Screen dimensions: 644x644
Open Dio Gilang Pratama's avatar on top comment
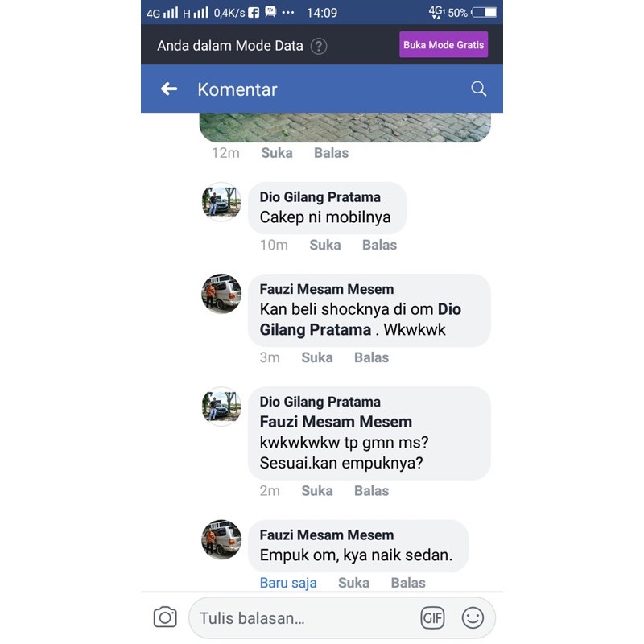pos(221,202)
